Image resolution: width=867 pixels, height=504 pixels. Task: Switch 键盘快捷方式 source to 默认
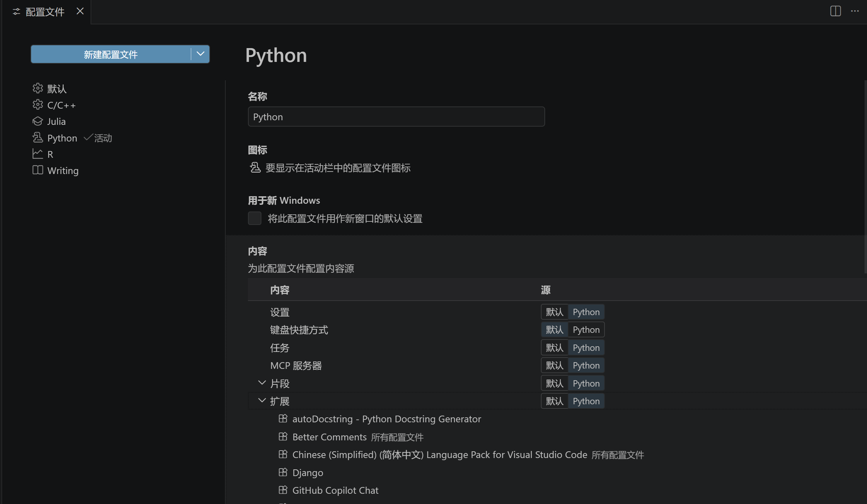click(554, 329)
